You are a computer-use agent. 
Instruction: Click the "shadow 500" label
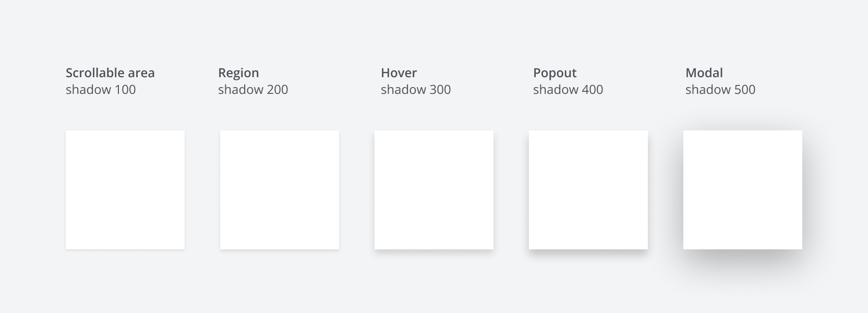click(720, 90)
